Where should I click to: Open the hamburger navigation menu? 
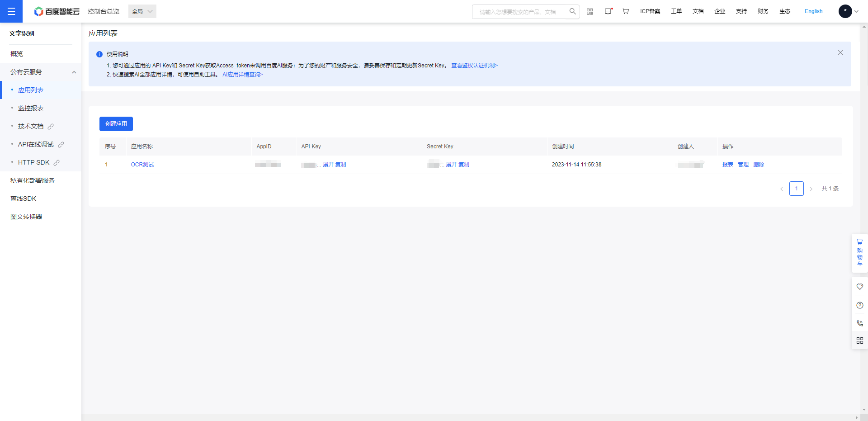pyautogui.click(x=11, y=11)
